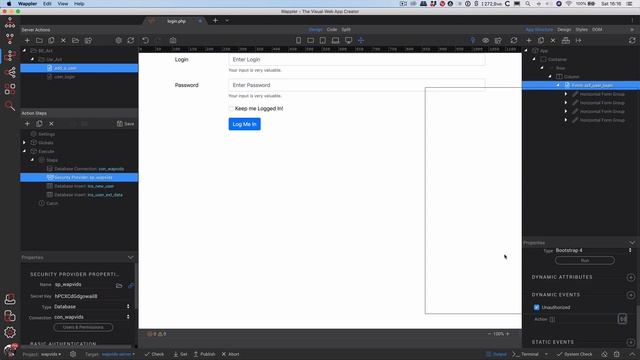
Task: Click Publish in the bottom bar
Action: [204, 354]
